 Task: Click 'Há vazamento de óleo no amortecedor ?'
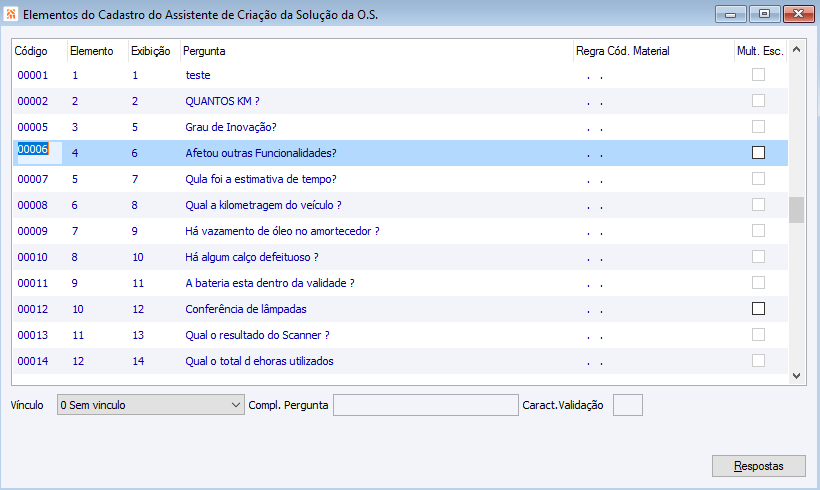[282, 231]
